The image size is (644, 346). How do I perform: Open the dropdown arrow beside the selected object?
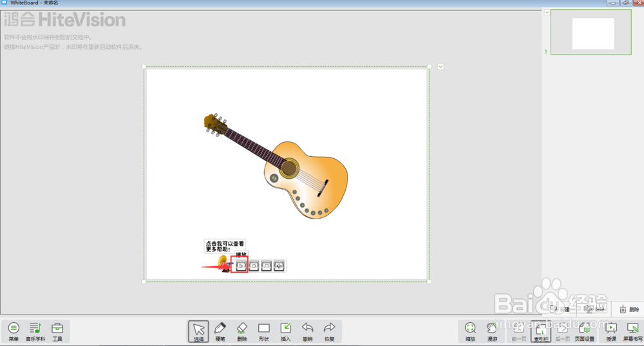tap(440, 66)
